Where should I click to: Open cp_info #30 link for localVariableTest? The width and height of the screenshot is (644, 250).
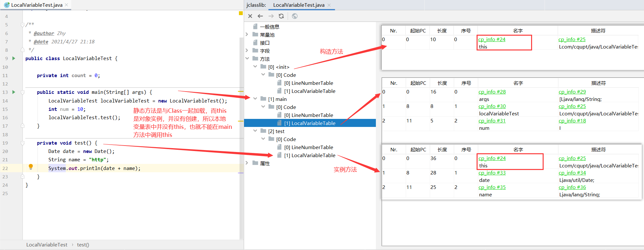tap(492, 106)
